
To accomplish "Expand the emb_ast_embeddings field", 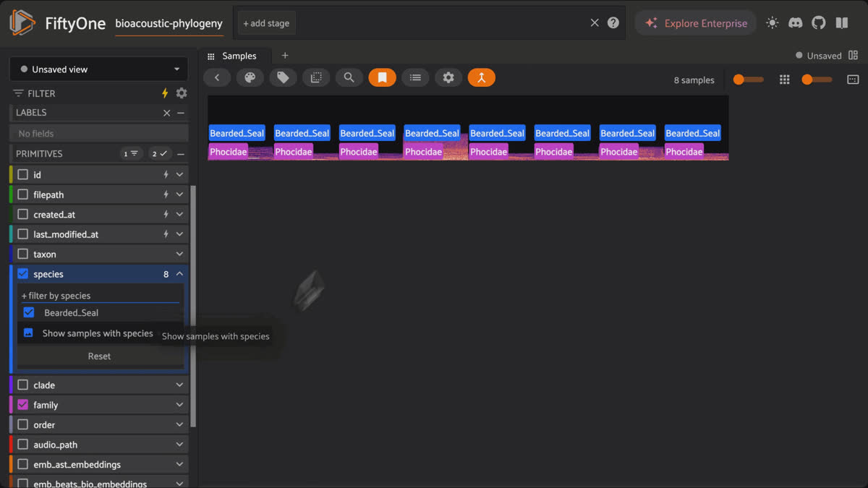I will click(x=180, y=465).
